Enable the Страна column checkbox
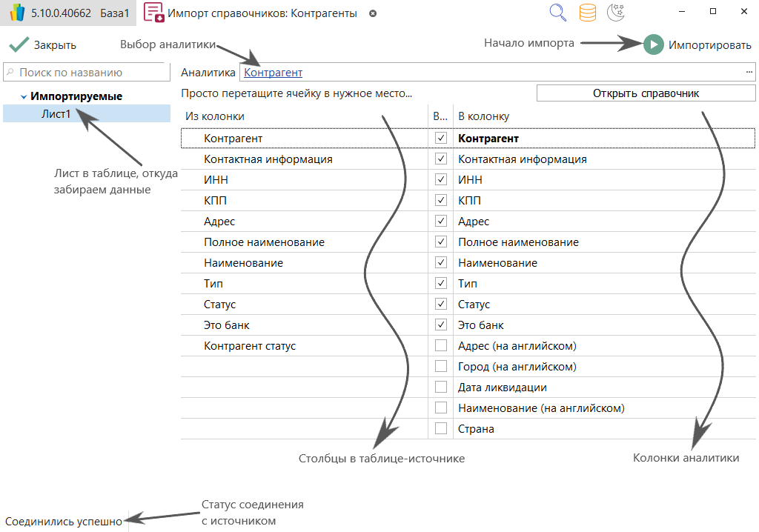Image resolution: width=759 pixels, height=532 pixels. 441,429
